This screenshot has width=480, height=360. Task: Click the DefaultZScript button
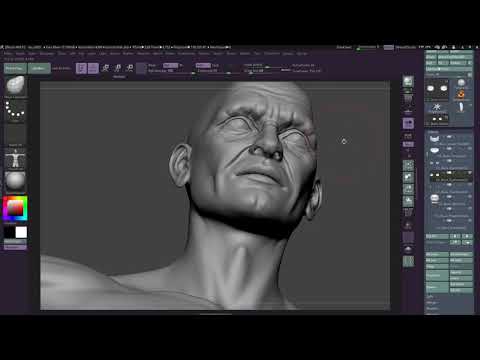[406, 47]
